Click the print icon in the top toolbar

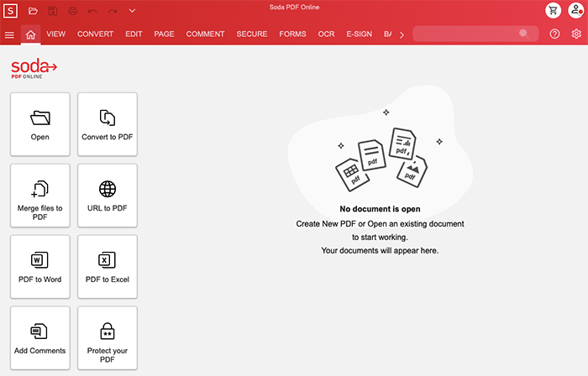point(72,11)
